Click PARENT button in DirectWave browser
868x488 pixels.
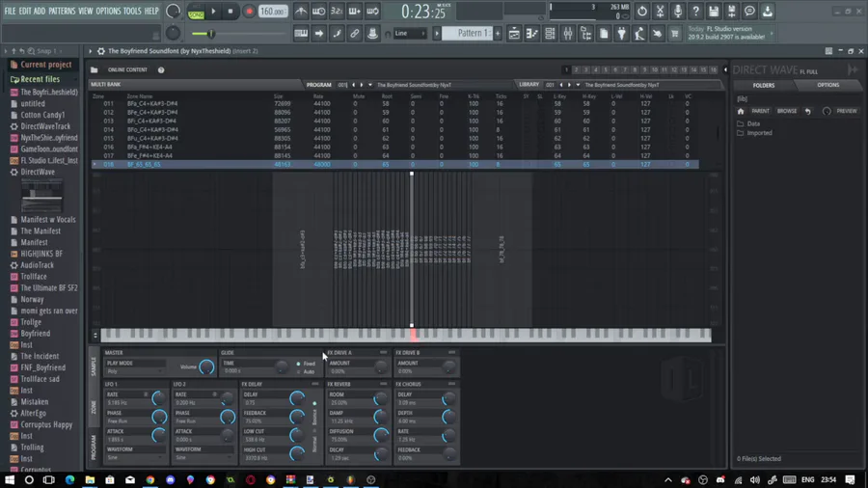(x=760, y=111)
